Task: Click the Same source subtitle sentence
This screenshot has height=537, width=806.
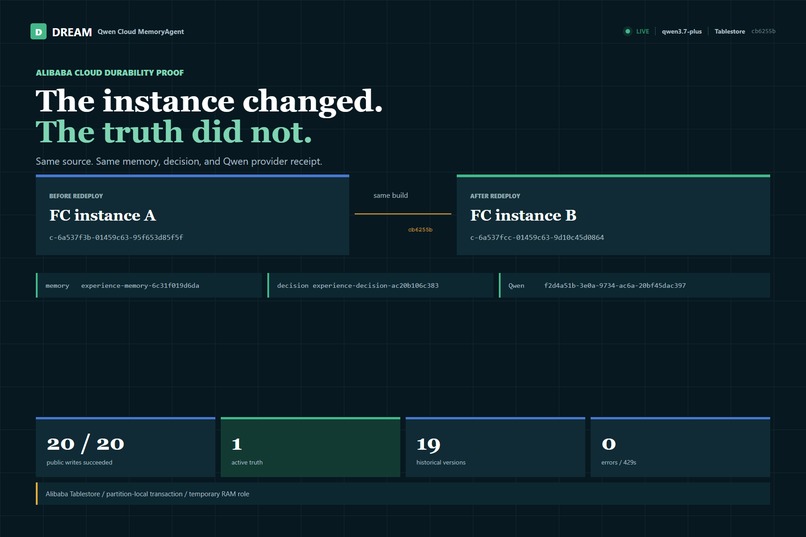Action: [179, 161]
